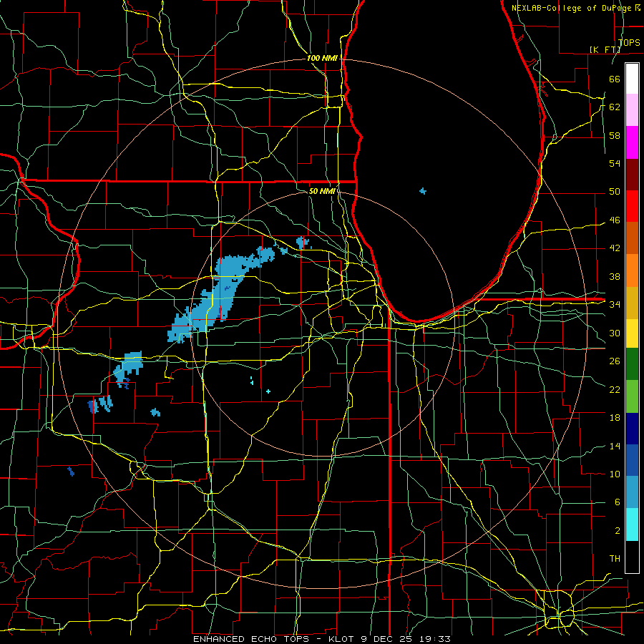644x644 pixels.
Task: Click the "TH" threshold label
Action: 615,558
